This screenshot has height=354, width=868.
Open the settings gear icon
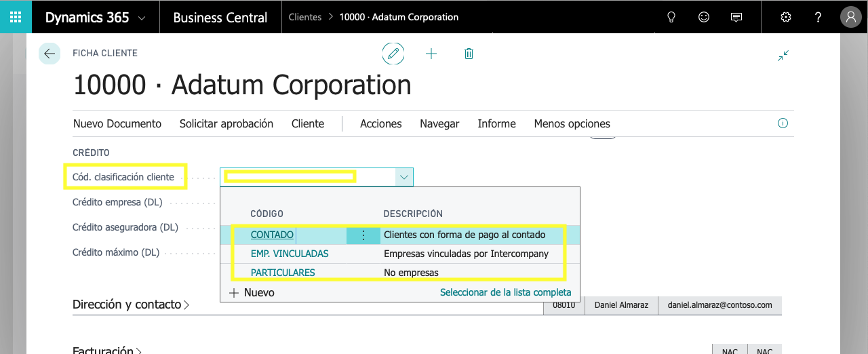click(x=786, y=18)
